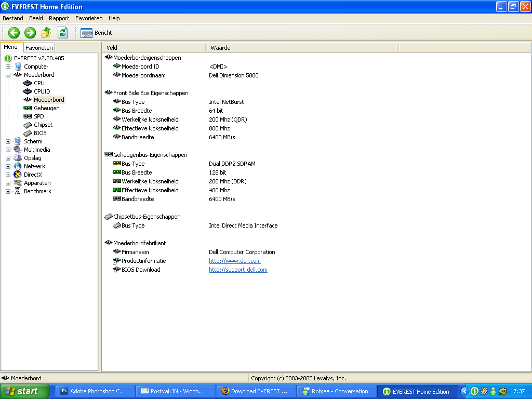Open the http://www.dell.com link
532x399 pixels.
pos(235,261)
